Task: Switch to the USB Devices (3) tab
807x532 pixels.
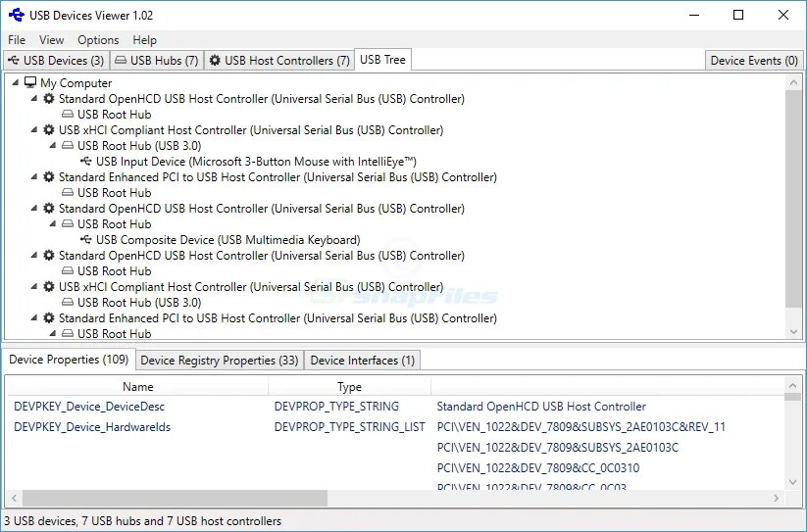Action: point(56,61)
